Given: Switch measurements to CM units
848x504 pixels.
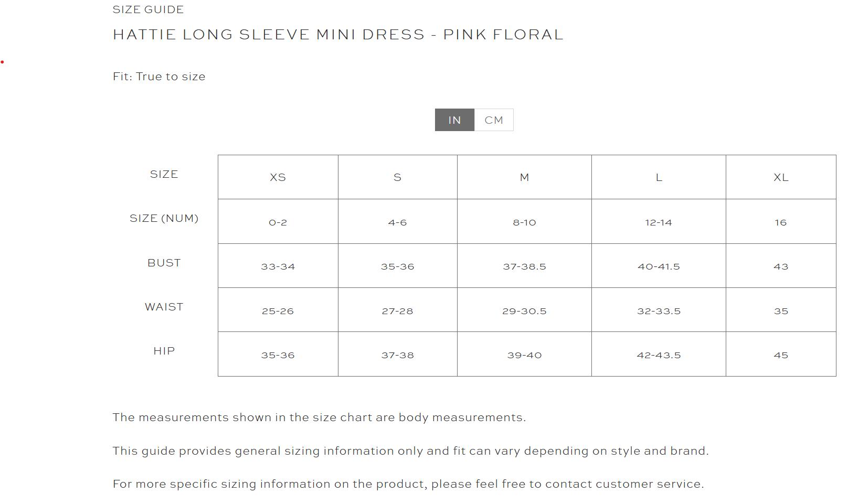Looking at the screenshot, I should point(493,120).
